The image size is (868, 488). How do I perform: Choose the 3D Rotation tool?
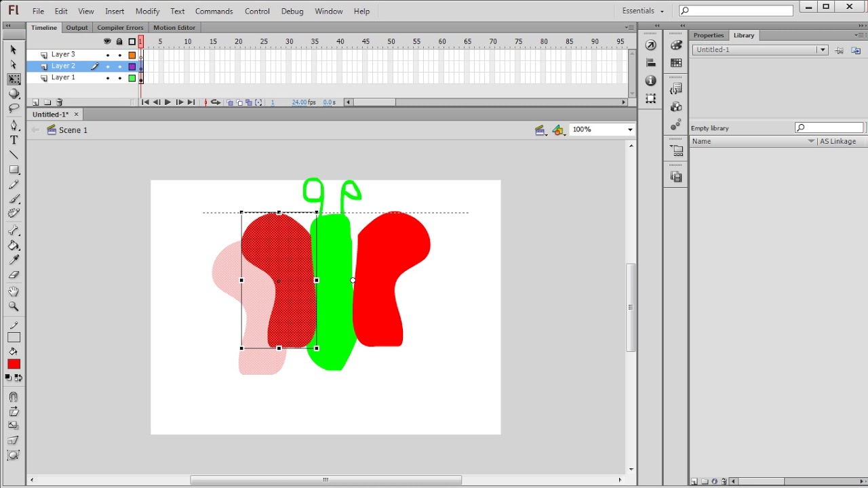tap(14, 94)
